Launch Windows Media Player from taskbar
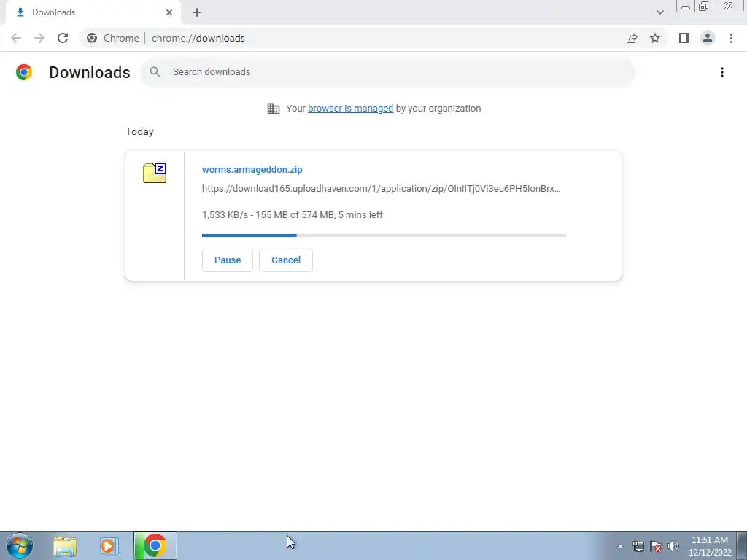Viewport: 747px width, 560px height. [x=109, y=546]
